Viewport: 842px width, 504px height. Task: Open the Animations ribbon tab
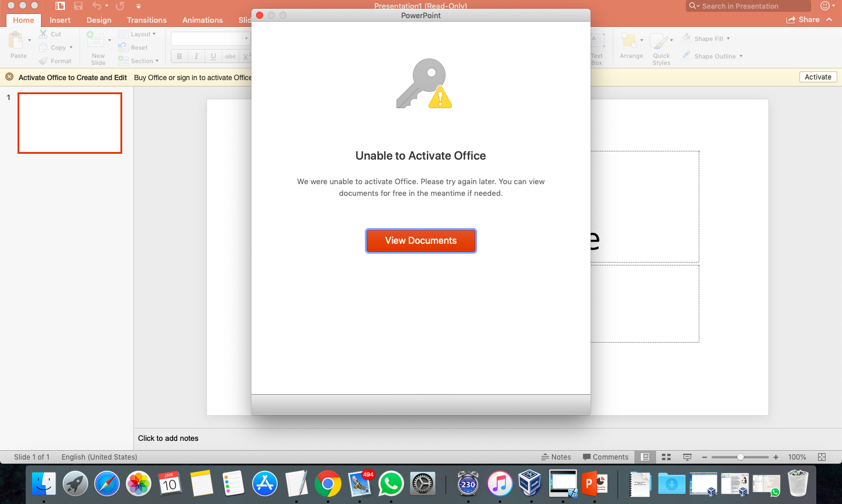(202, 20)
